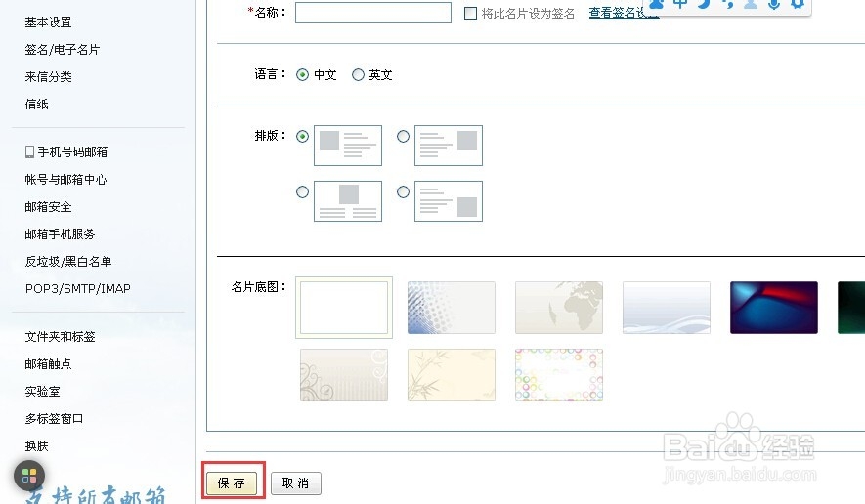Open 签名/电子名片 in the sidebar
Image resolution: width=865 pixels, height=504 pixels.
[63, 50]
